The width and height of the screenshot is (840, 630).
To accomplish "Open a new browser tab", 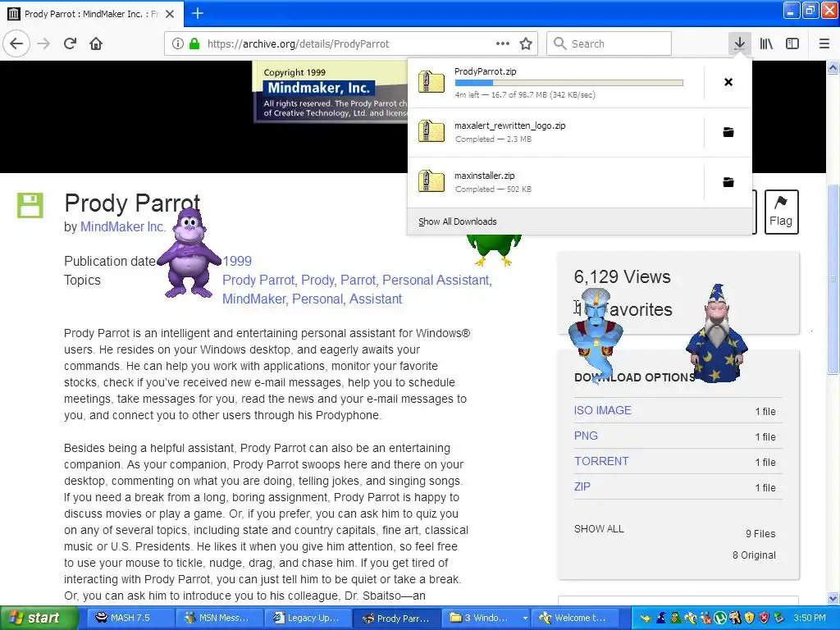I will (x=198, y=13).
